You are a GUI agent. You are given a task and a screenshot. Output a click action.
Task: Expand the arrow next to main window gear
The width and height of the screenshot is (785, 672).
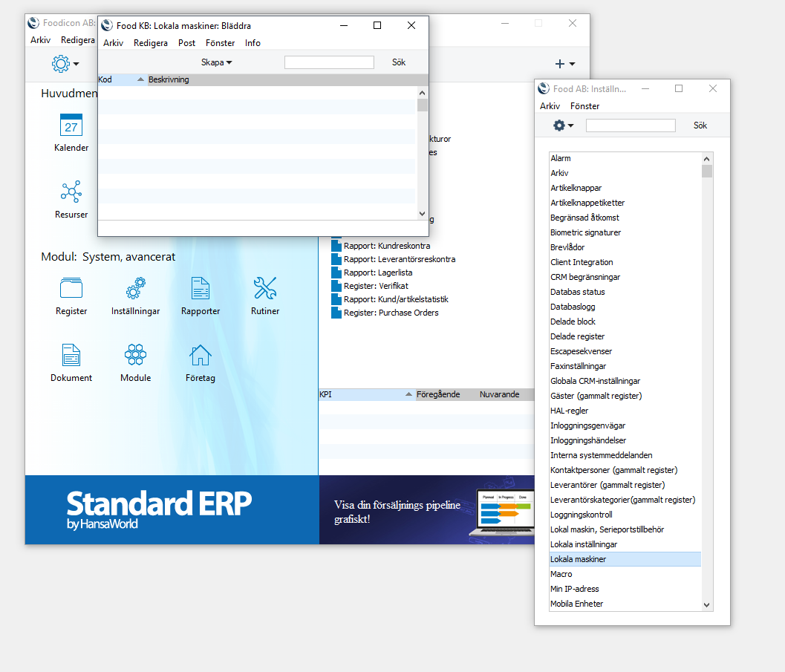(x=76, y=64)
